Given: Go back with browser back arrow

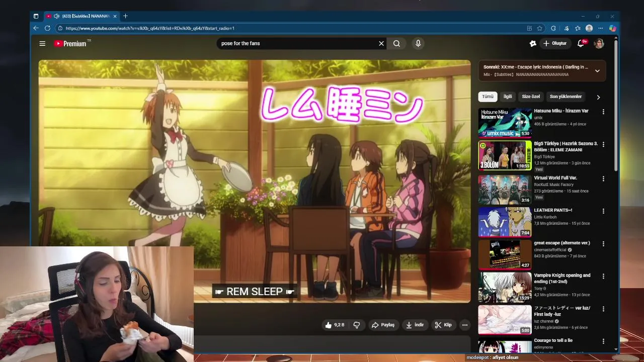Looking at the screenshot, I should [x=36, y=28].
